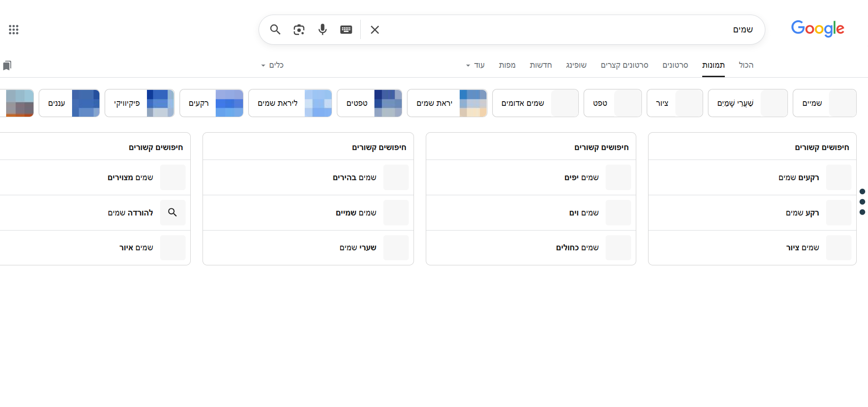
Task: Open related search רקע שמים
Action: (x=752, y=213)
